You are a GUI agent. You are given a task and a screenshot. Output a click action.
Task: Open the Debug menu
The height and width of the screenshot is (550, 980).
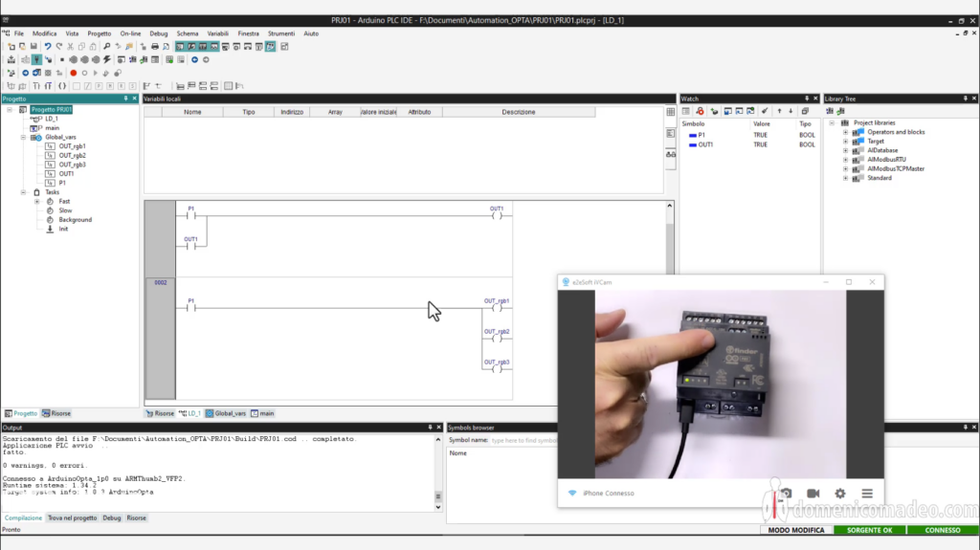(x=159, y=33)
